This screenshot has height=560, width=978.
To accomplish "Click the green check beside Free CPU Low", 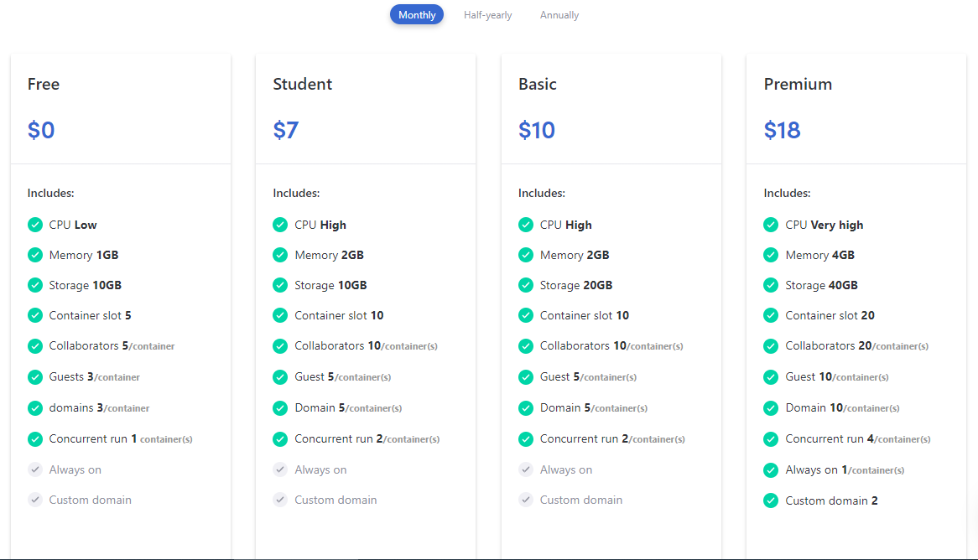I will [35, 225].
